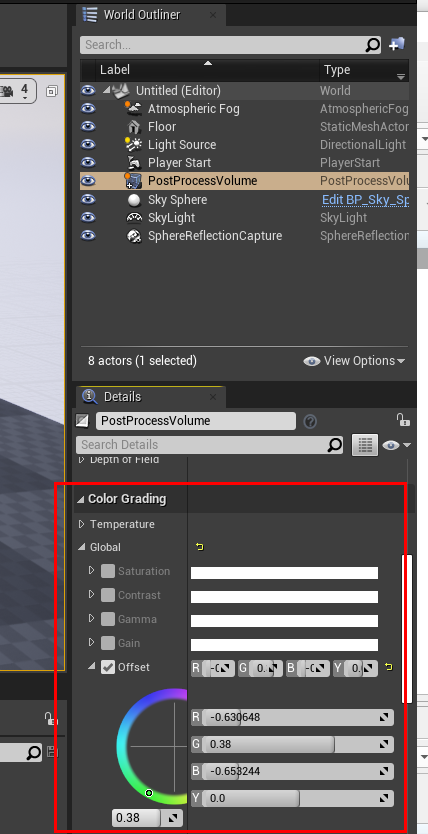Hide the Sky Sphere actor
Viewport: 428px width, 834px height.
pyautogui.click(x=88, y=199)
